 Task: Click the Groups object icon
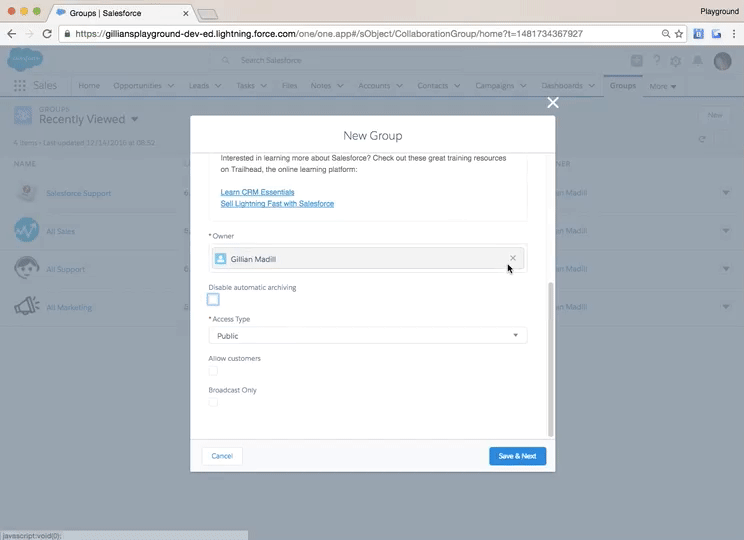coord(23,115)
